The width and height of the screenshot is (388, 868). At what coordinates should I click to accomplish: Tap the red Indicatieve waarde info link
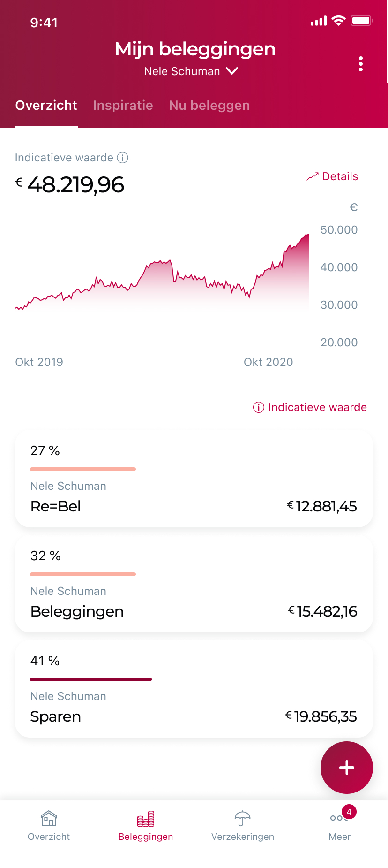coord(310,407)
